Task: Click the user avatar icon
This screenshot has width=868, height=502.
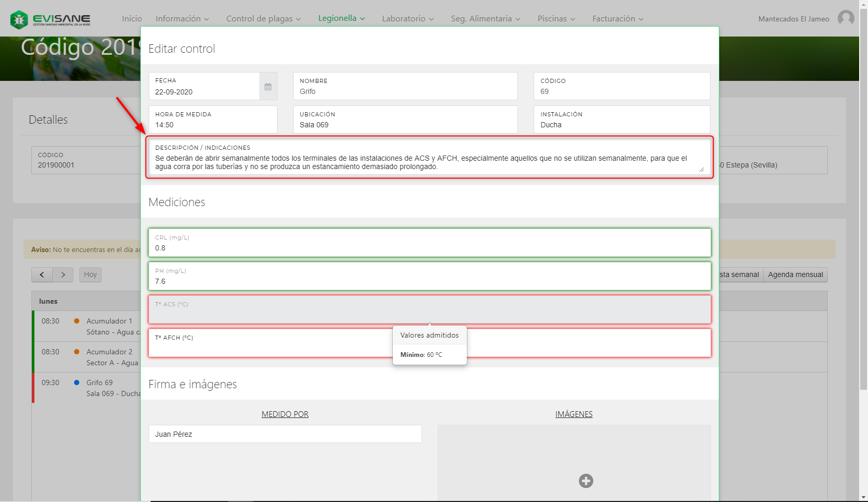Action: (846, 18)
